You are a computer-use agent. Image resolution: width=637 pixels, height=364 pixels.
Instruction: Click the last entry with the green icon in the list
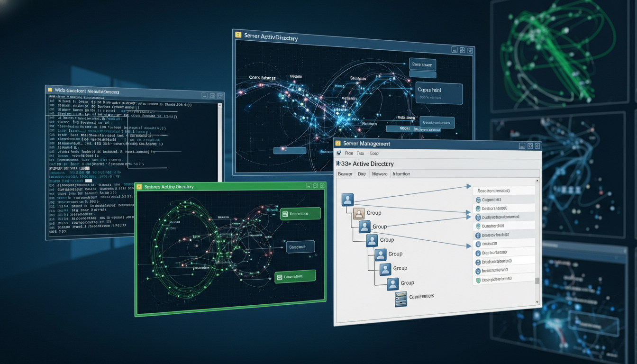click(478, 280)
